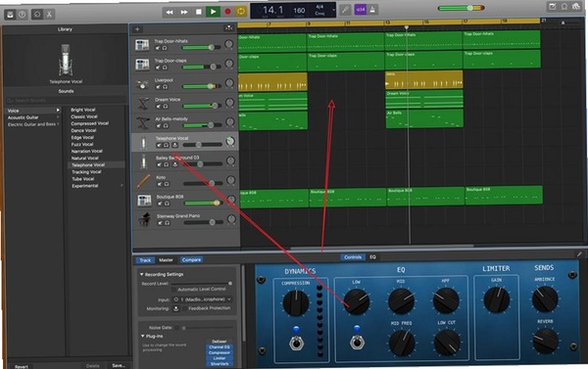
Task: Click the Stop transport button
Action: (198, 12)
